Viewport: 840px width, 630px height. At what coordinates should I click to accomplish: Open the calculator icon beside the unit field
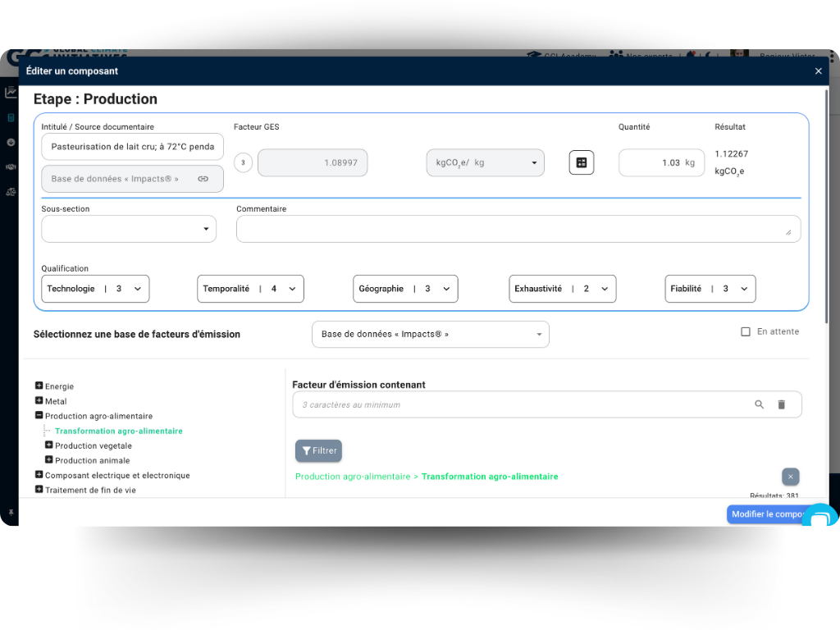tap(581, 162)
